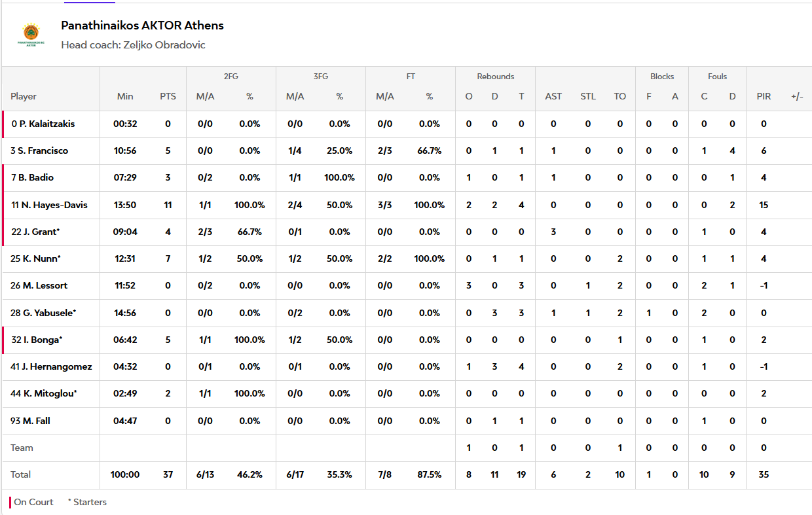This screenshot has width=812, height=515.
Task: Click the AST column header
Action: tap(553, 96)
